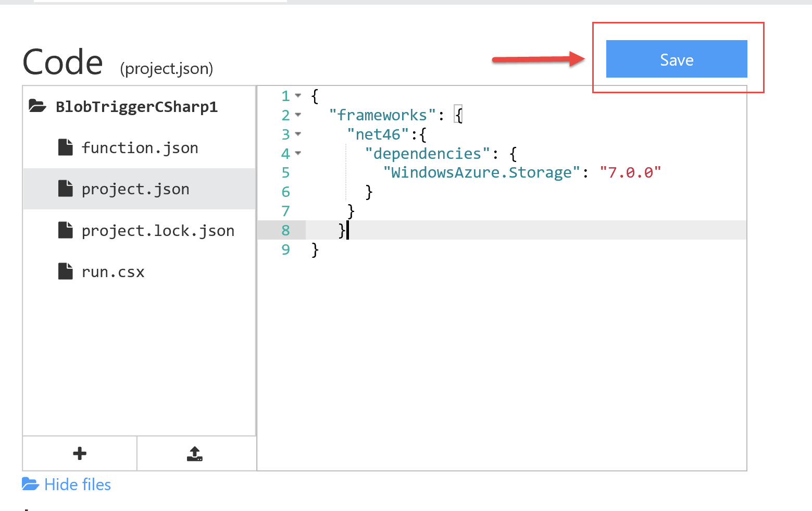Open function.json in the file list

(139, 147)
